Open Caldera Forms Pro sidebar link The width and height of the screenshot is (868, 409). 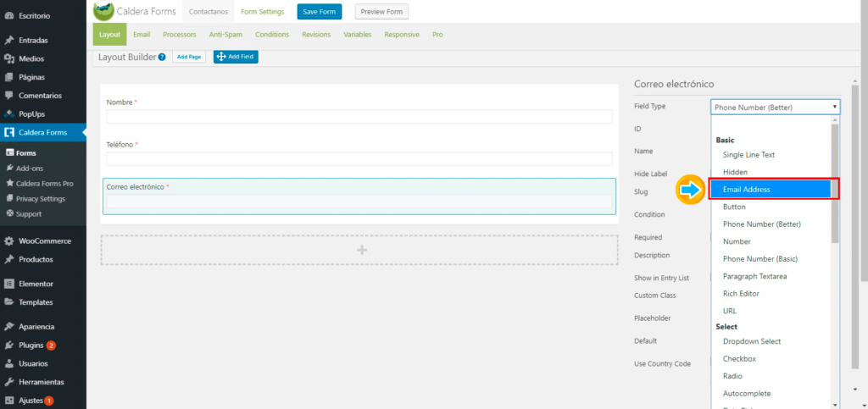point(44,183)
